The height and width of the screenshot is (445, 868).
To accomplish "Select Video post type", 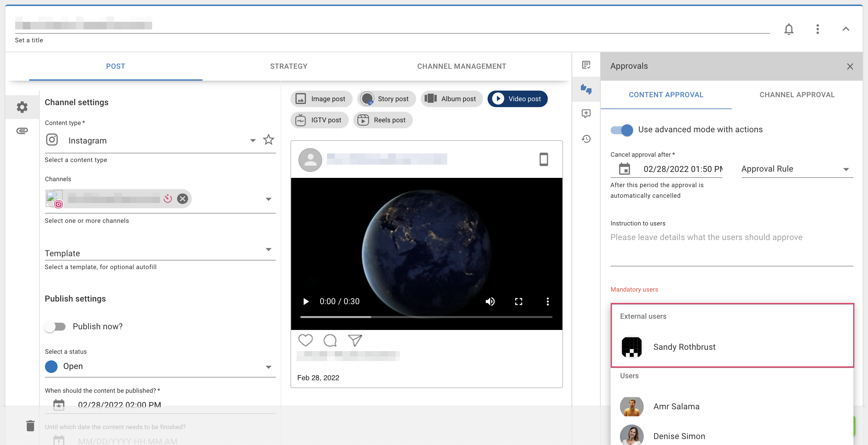I will (x=518, y=99).
